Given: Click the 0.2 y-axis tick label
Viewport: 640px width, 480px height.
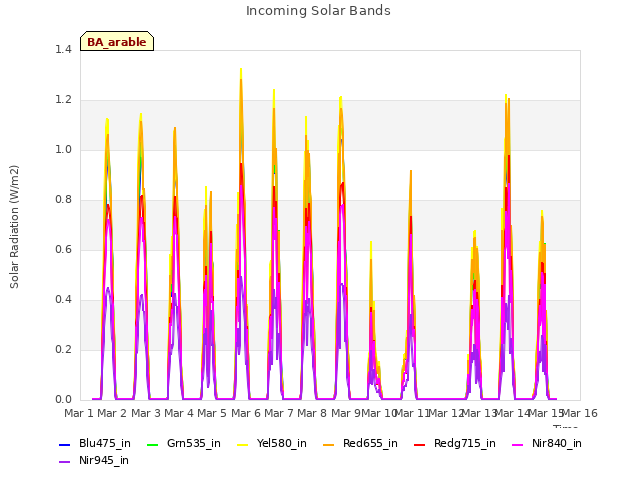Looking at the screenshot, I should point(63,349).
